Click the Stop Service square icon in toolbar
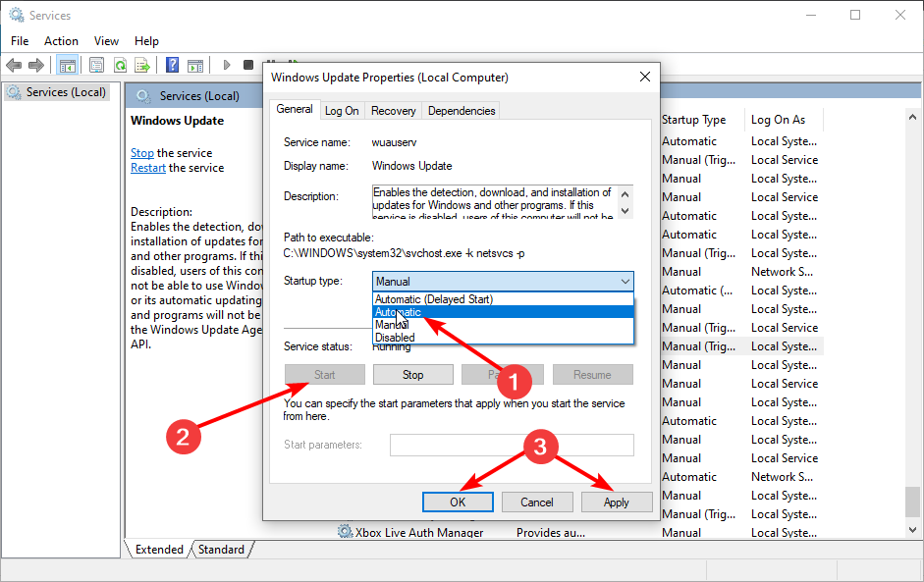The width and height of the screenshot is (924, 582). [x=248, y=65]
